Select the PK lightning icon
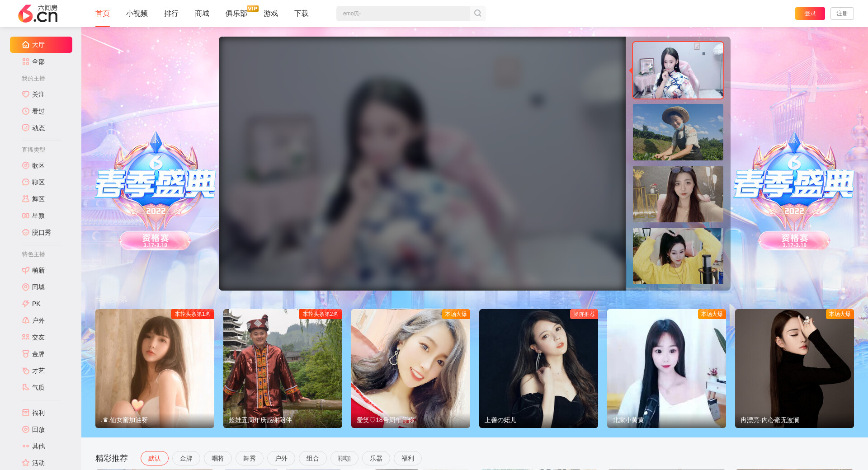Viewport: 868px width, 470px height. tap(26, 304)
